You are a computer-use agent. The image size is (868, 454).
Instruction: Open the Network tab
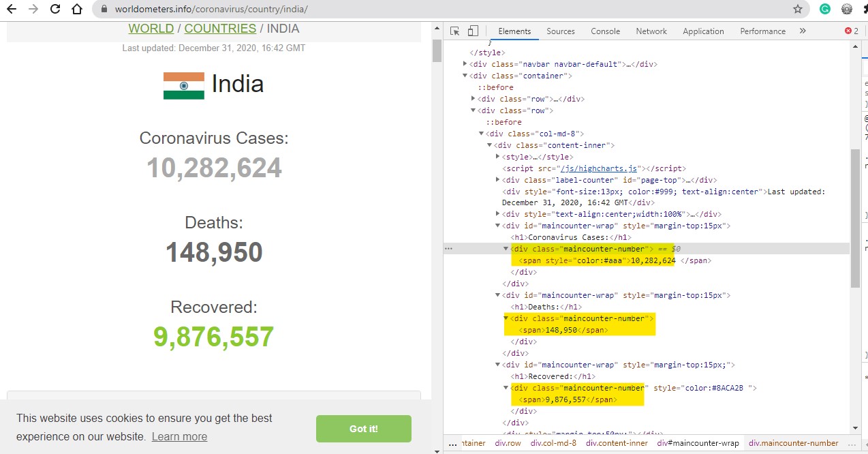pyautogui.click(x=651, y=31)
